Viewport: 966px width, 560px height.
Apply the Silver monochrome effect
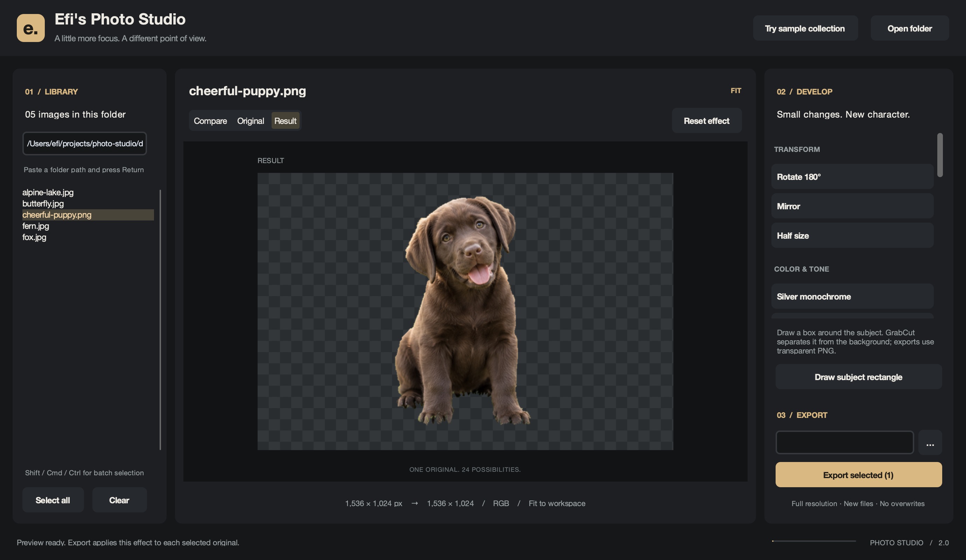click(852, 296)
